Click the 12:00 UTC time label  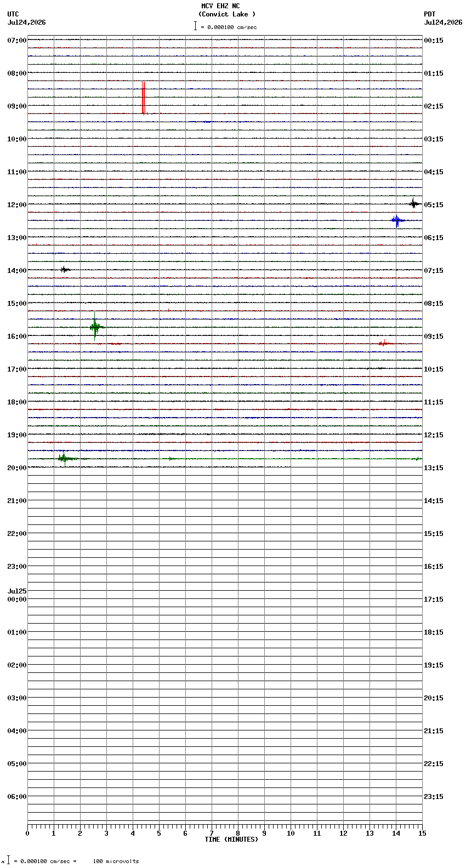[x=17, y=205]
